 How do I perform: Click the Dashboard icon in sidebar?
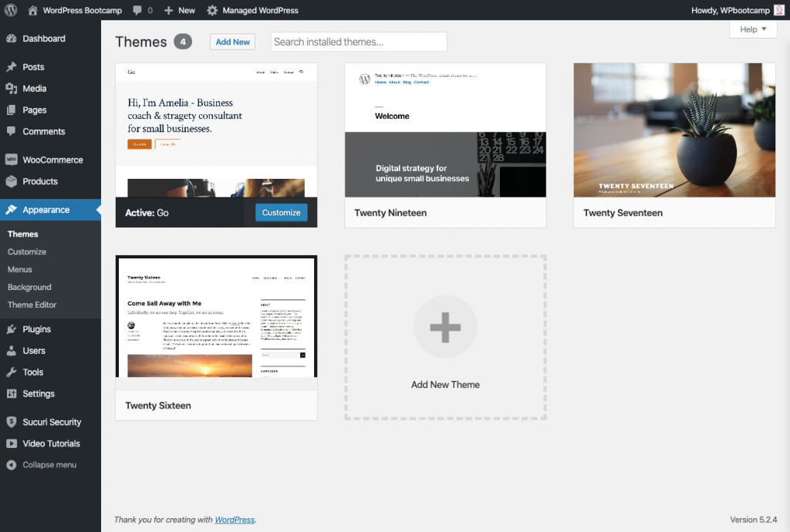pos(11,39)
